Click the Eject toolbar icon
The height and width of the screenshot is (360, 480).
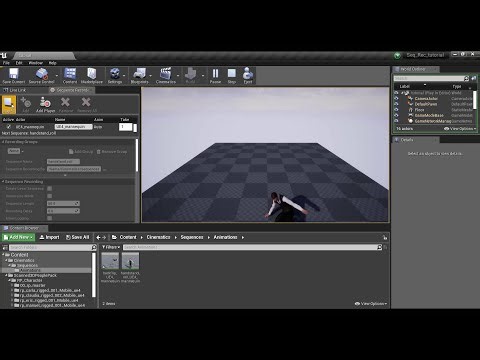248,73
